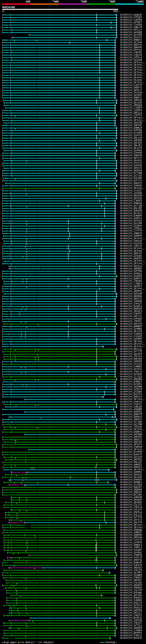Select the UniRef100_B3RW27 label

click(x=131, y=382)
